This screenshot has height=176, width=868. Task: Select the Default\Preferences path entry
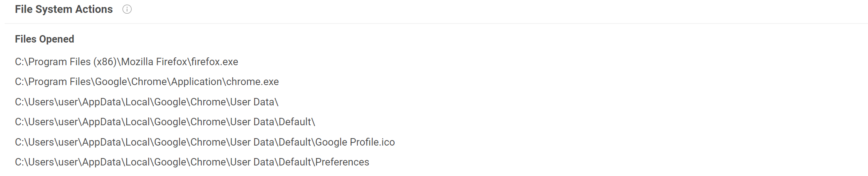click(x=192, y=162)
